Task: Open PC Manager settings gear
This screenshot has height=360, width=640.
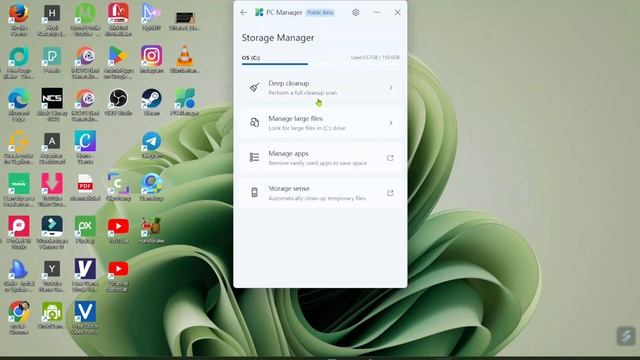Action: point(356,13)
